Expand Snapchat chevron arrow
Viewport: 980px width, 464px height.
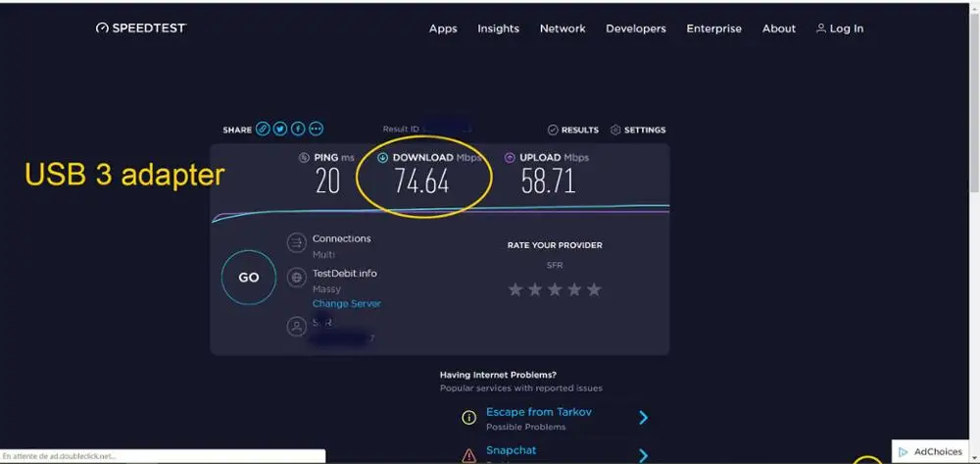coord(644,455)
